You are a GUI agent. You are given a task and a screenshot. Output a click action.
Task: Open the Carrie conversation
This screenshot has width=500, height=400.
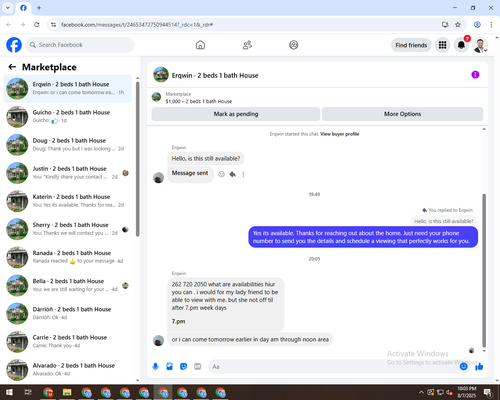pyautogui.click(x=67, y=342)
